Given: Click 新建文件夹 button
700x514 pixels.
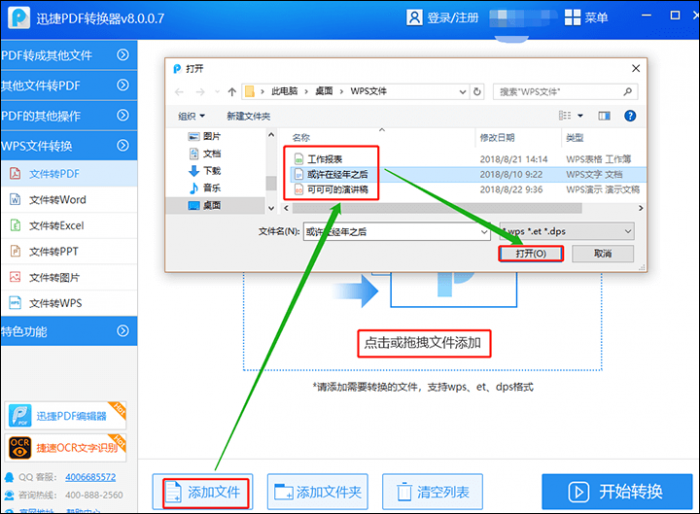Looking at the screenshot, I should tap(248, 116).
